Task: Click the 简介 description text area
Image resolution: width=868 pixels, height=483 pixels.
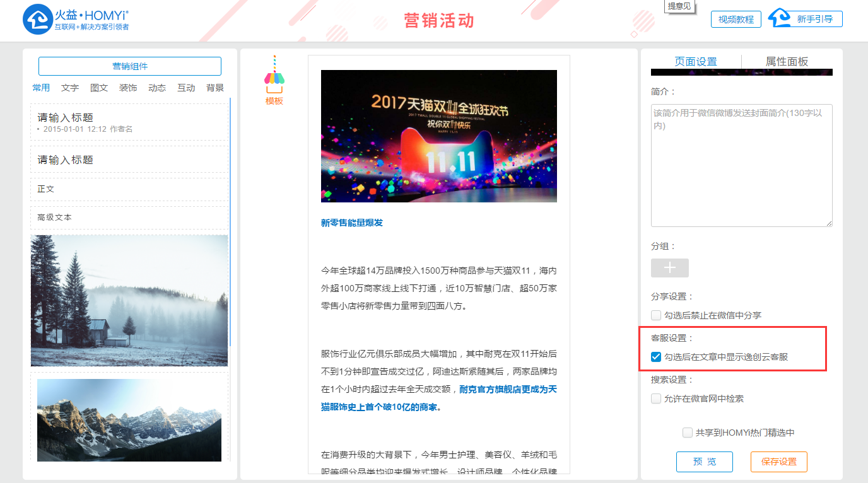Action: (741, 165)
